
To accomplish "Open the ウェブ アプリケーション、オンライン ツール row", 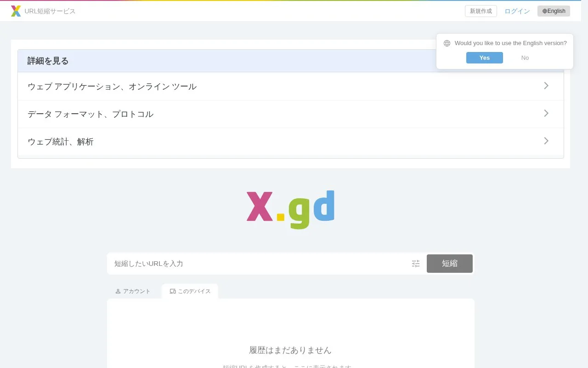I will [x=291, y=86].
